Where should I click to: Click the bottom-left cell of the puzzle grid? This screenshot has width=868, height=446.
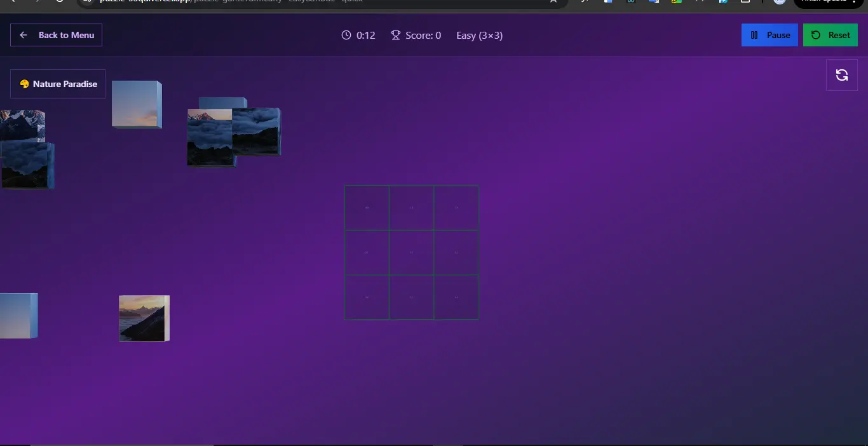click(367, 297)
